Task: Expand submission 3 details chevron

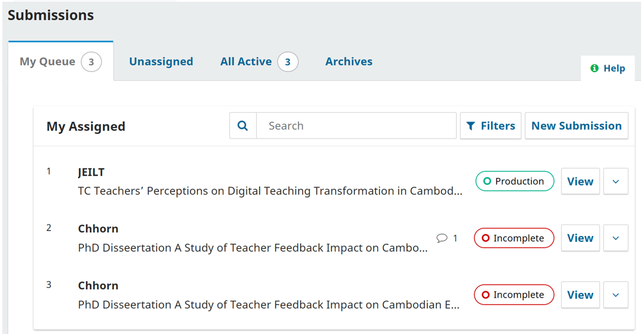Action: point(616,295)
